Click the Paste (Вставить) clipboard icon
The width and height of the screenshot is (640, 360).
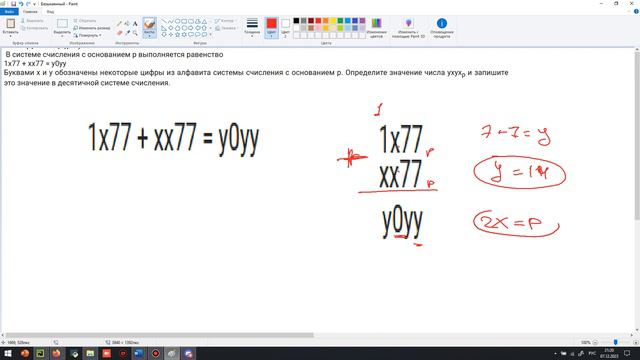point(10,23)
